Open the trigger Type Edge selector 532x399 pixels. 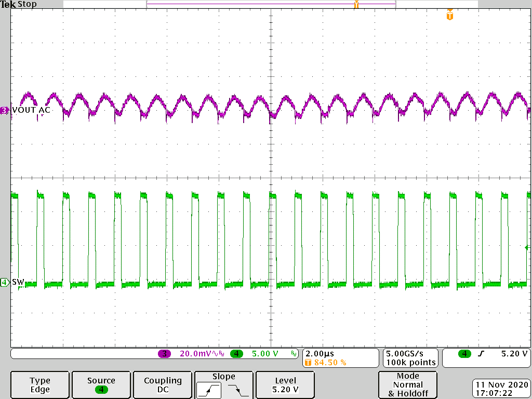click(x=39, y=385)
